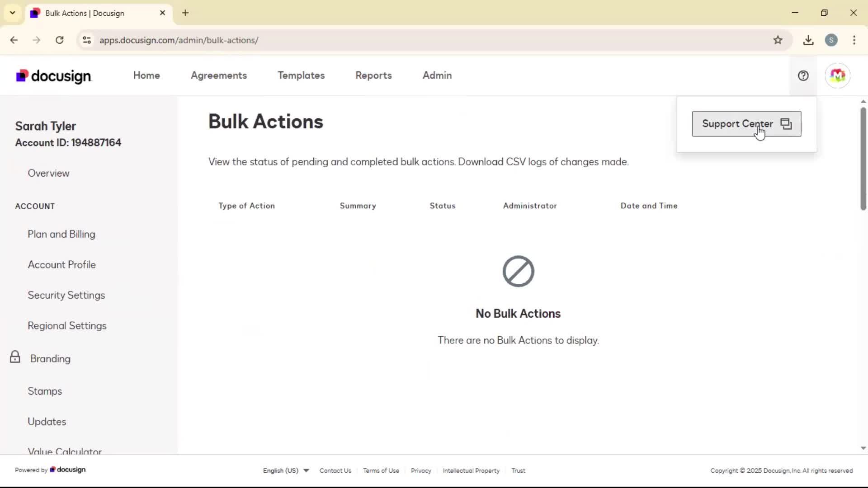Go forward to the next page
This screenshot has height=488, width=868.
[37, 40]
